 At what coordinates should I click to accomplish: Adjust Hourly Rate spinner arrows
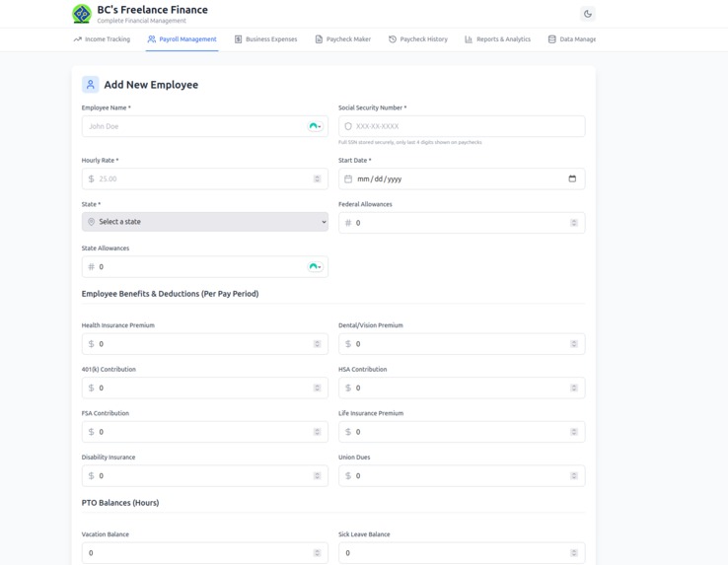[317, 178]
